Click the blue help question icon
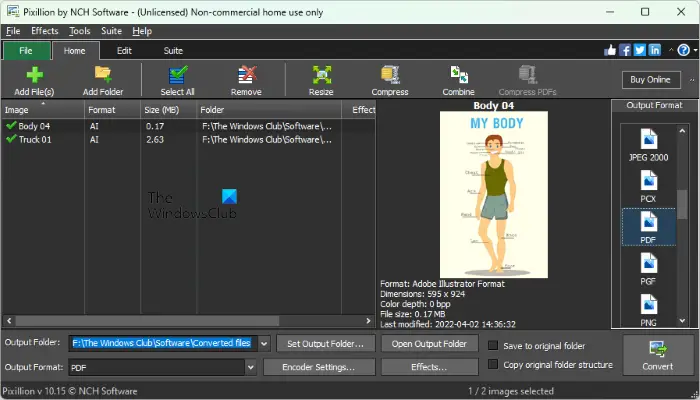This screenshot has width=700, height=400. [x=683, y=50]
